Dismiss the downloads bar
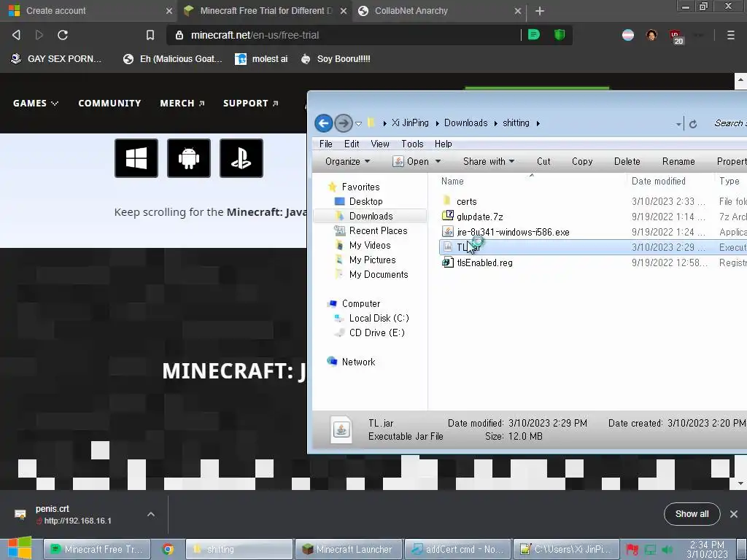This screenshot has height=560, width=747. point(734,514)
